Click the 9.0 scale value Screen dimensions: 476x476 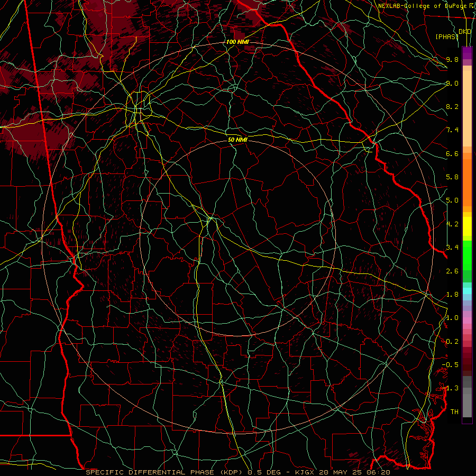tap(452, 83)
